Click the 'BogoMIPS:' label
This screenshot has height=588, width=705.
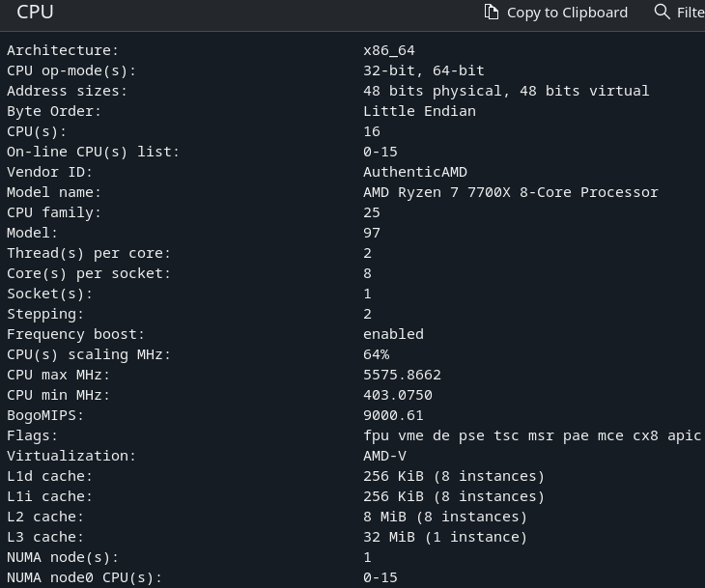[x=45, y=415]
